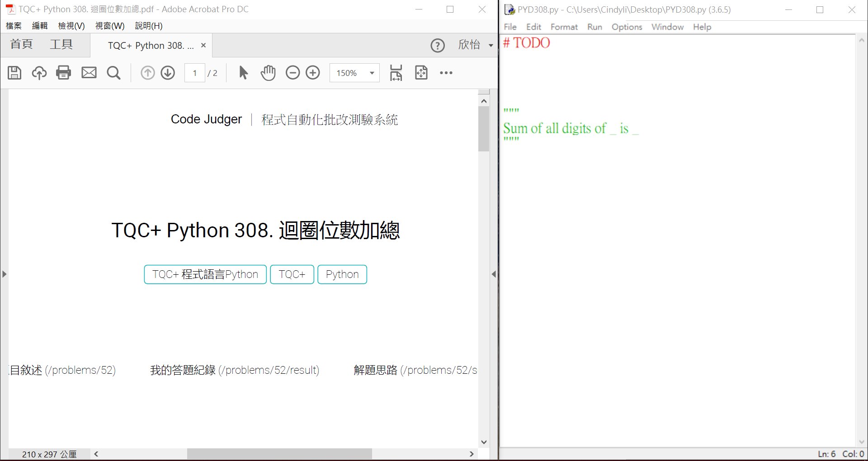Click the Code Judger heading text

pos(206,119)
